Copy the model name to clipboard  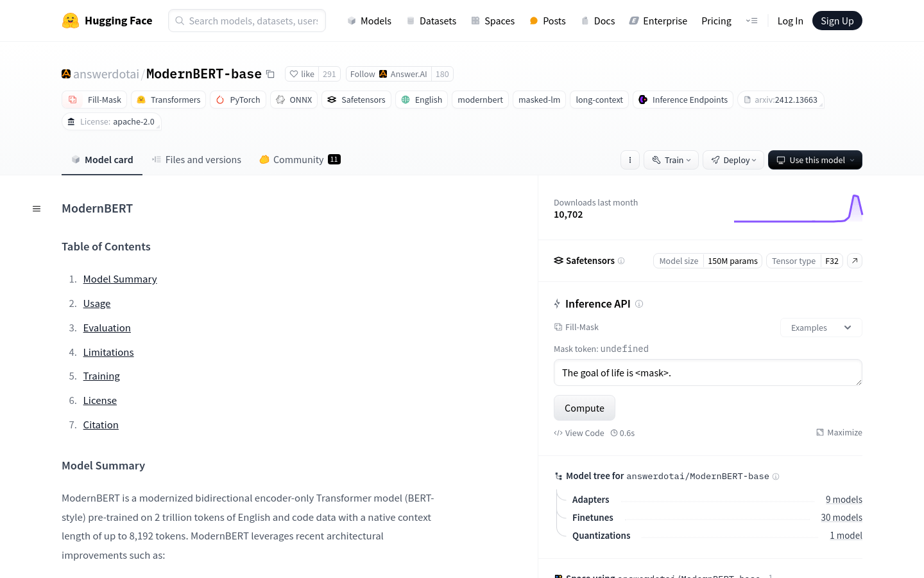(x=271, y=74)
